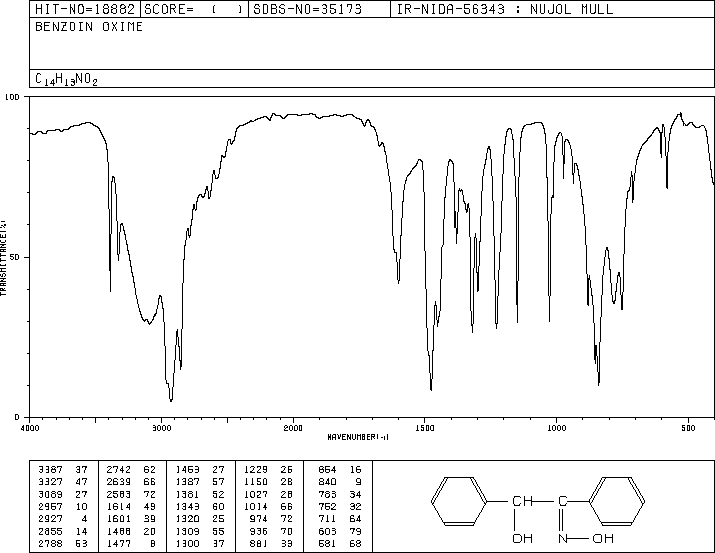The height and width of the screenshot is (553, 715).
Task: Click the 500 x-axis tick label
Action: [x=688, y=428]
